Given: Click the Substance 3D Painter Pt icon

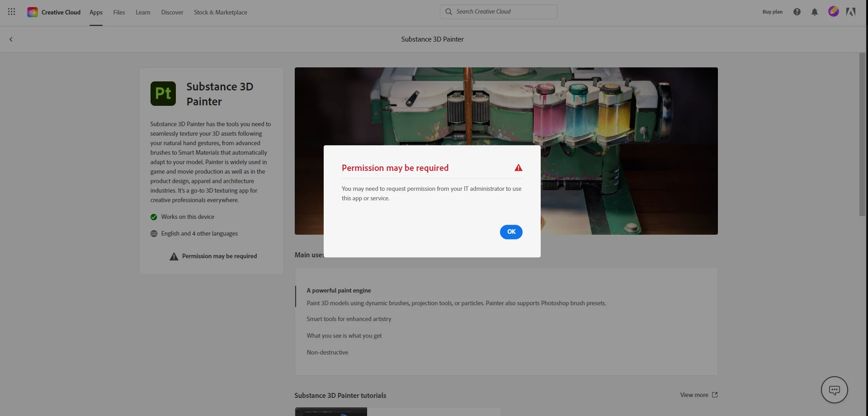Looking at the screenshot, I should click(163, 94).
